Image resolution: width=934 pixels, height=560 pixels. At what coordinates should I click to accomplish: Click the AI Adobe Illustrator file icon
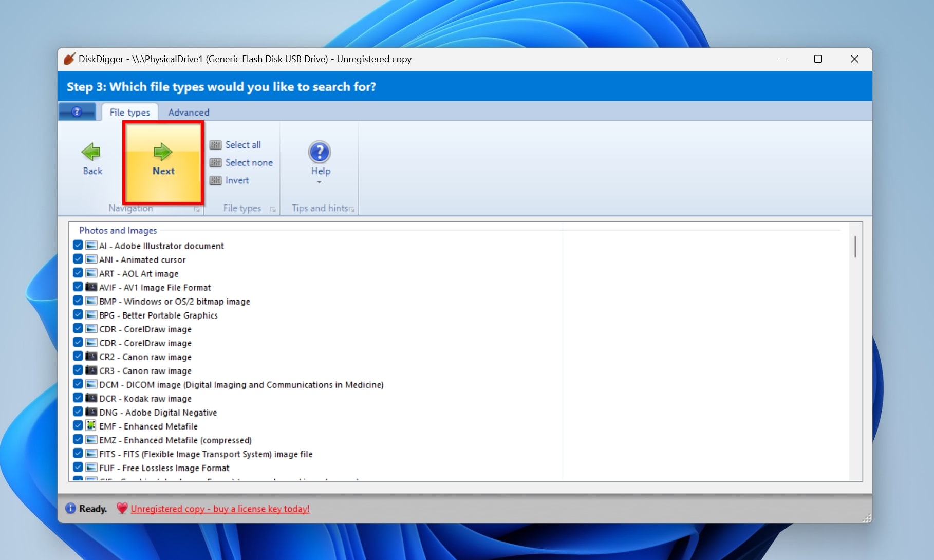click(91, 245)
